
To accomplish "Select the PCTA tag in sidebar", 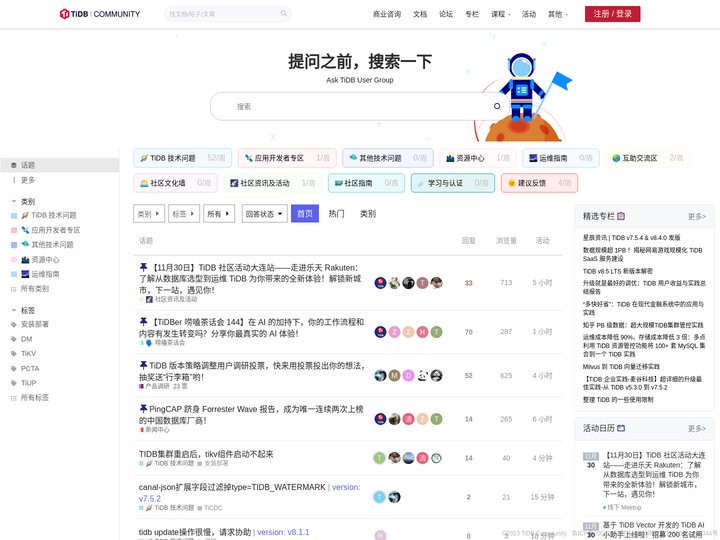I will pyautogui.click(x=25, y=368).
